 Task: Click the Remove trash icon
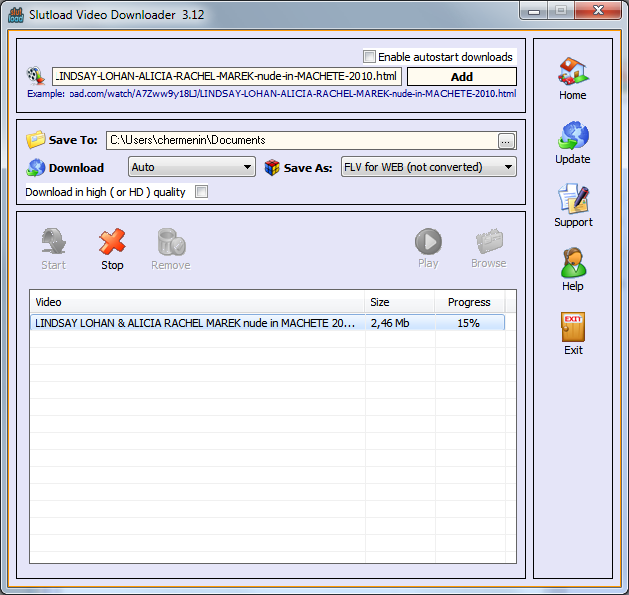tap(171, 242)
